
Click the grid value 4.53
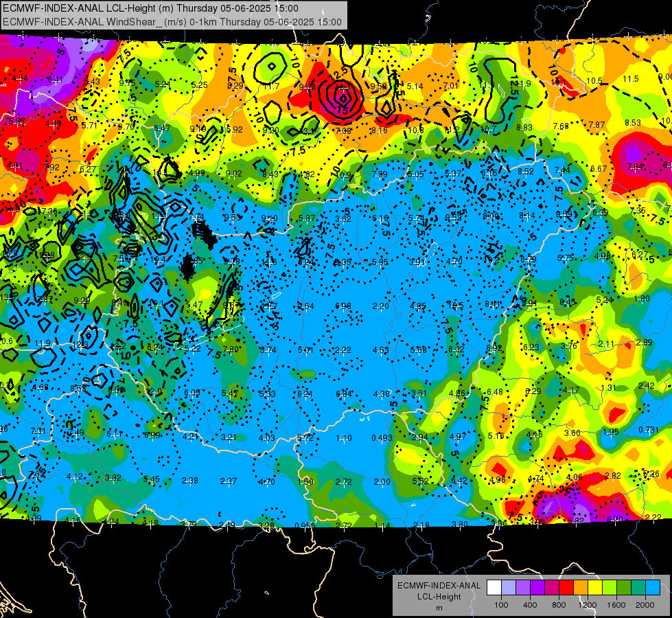click(380, 350)
